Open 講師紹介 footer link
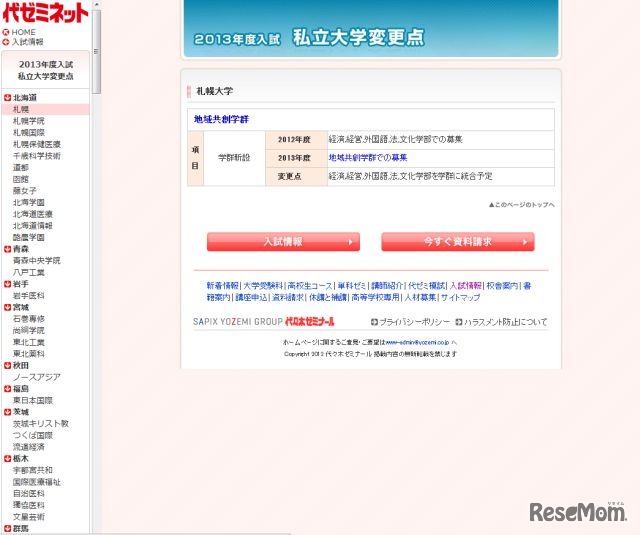 pos(387,286)
